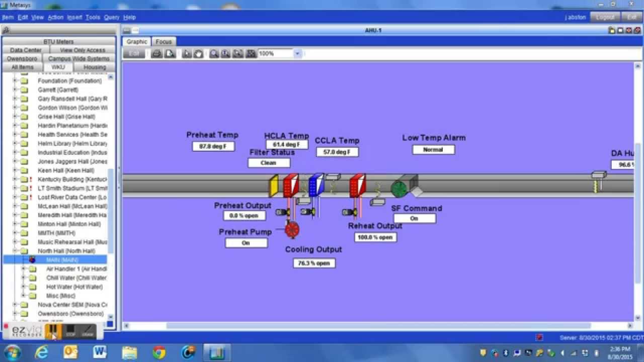Viewport: 644px width, 362px height.
Task: Click the reheat valve actuator icon
Action: 349,212
